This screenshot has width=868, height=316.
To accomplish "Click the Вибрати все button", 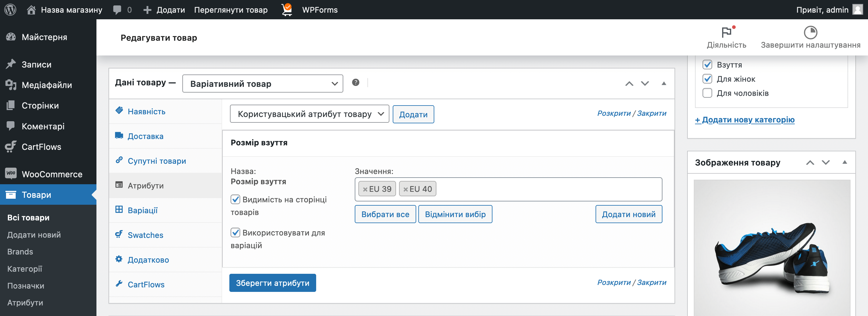I will 385,214.
